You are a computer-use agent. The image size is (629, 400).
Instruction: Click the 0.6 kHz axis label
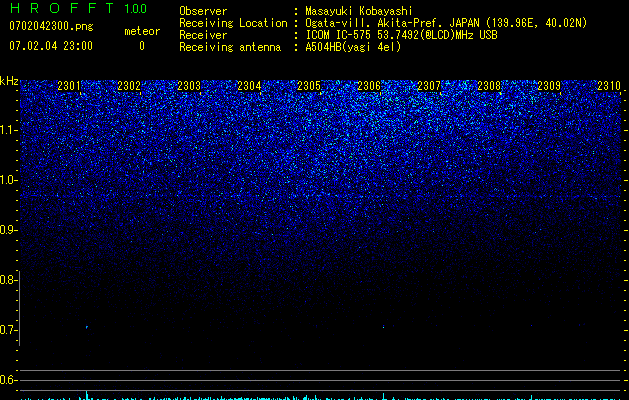8,380
